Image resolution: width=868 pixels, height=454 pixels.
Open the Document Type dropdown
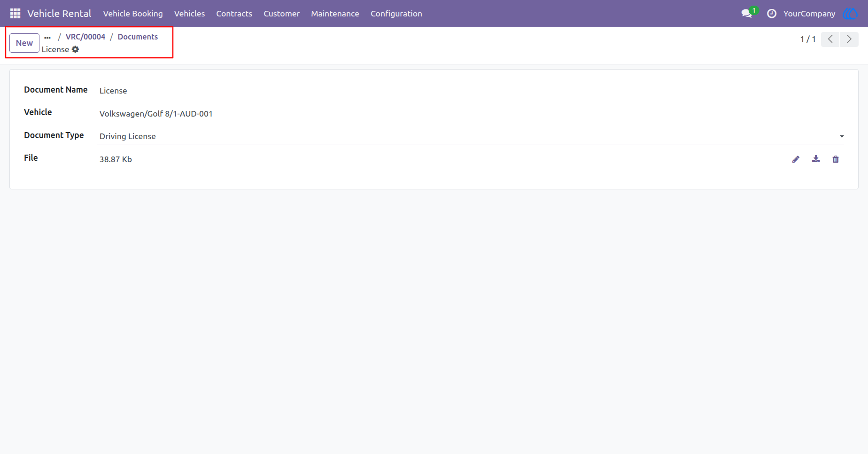coord(471,136)
